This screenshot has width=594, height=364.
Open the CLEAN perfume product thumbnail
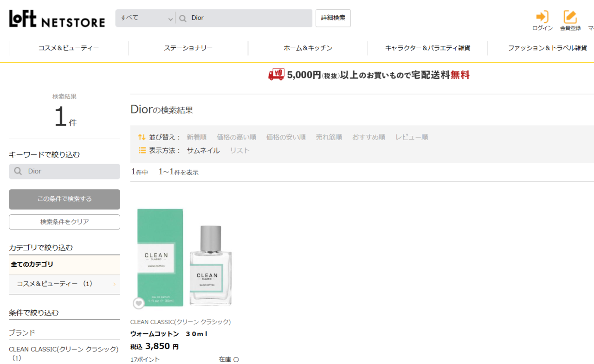(185, 257)
